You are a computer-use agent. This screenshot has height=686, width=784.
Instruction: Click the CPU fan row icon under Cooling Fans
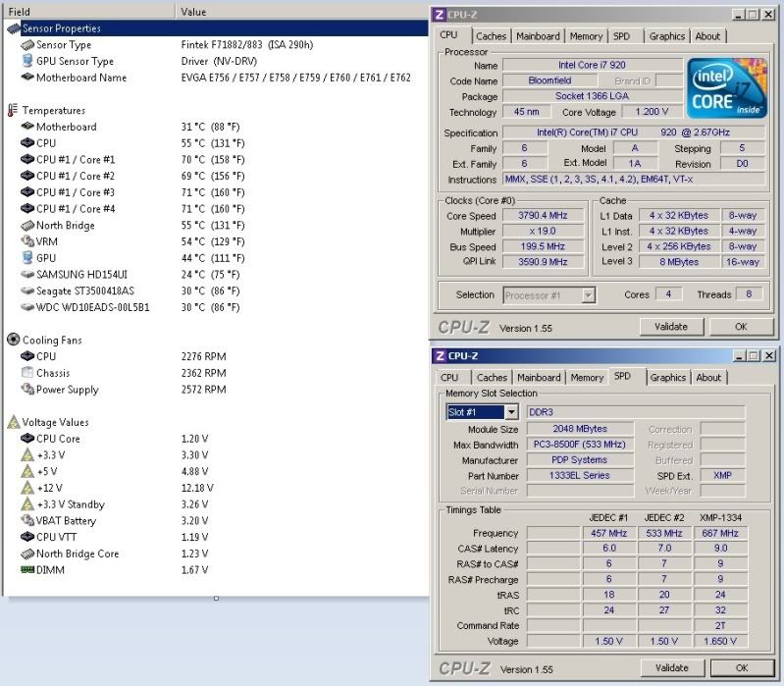point(27,356)
